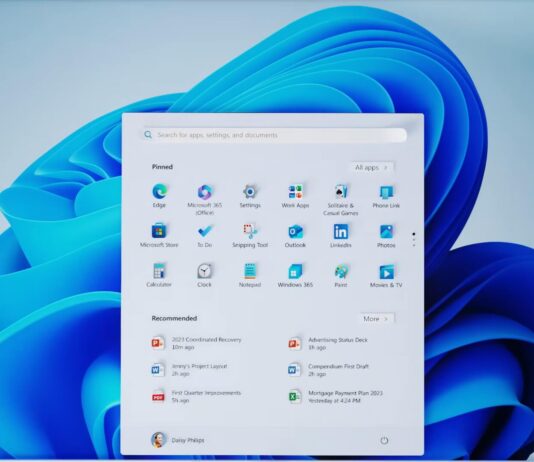Open the Edge browser app
Image resolution: width=534 pixels, height=462 pixels.
click(x=159, y=195)
